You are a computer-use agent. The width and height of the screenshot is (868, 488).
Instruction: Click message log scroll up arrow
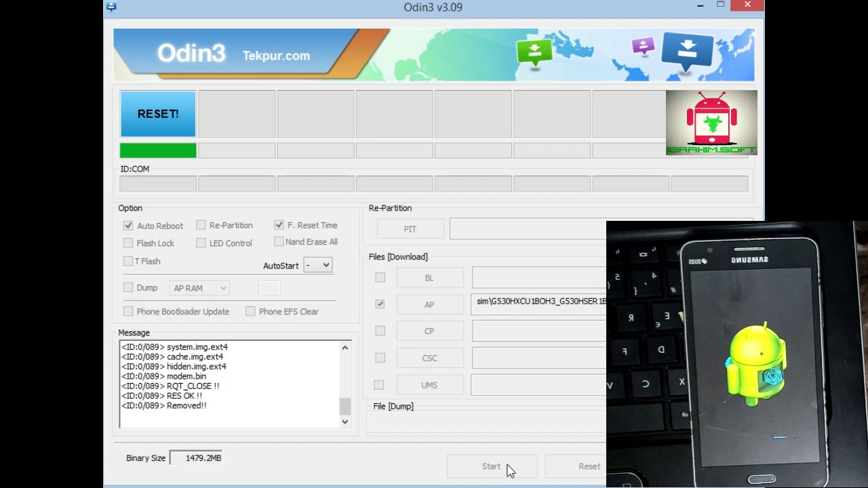pos(344,348)
